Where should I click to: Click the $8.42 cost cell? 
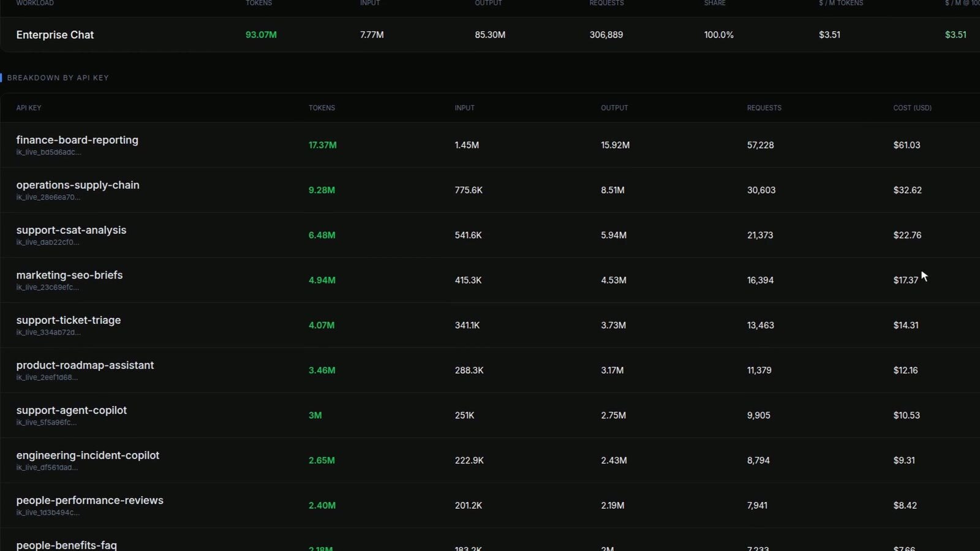(x=905, y=505)
